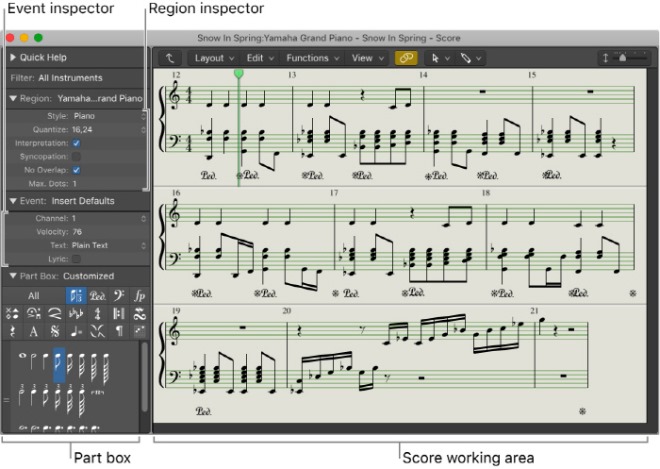This screenshot has height=469, width=660.
Task: Select the repeat signs and bar lines group
Action: click(x=119, y=313)
